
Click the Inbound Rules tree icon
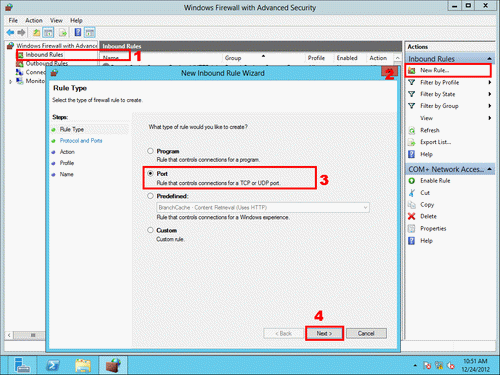(x=21, y=55)
